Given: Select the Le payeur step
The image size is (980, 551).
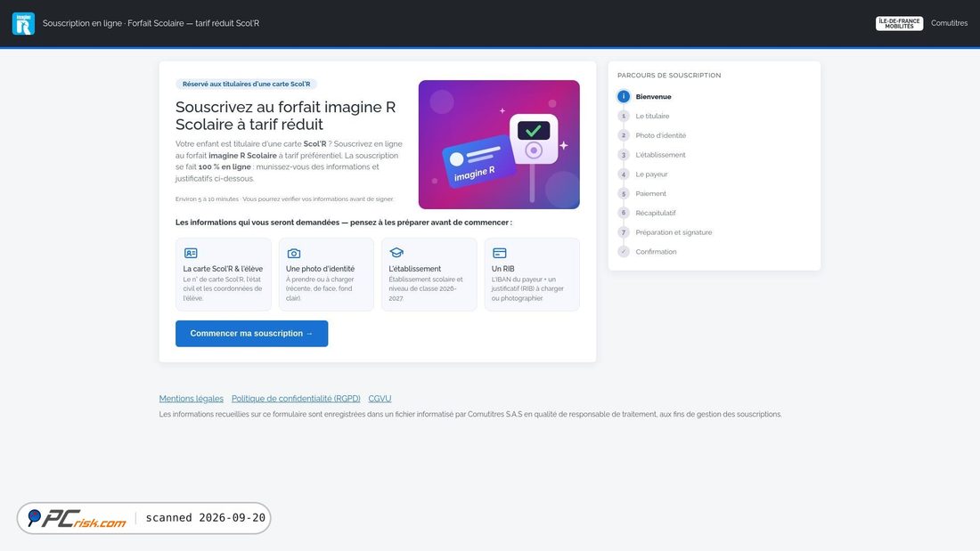Looking at the screenshot, I should [651, 174].
